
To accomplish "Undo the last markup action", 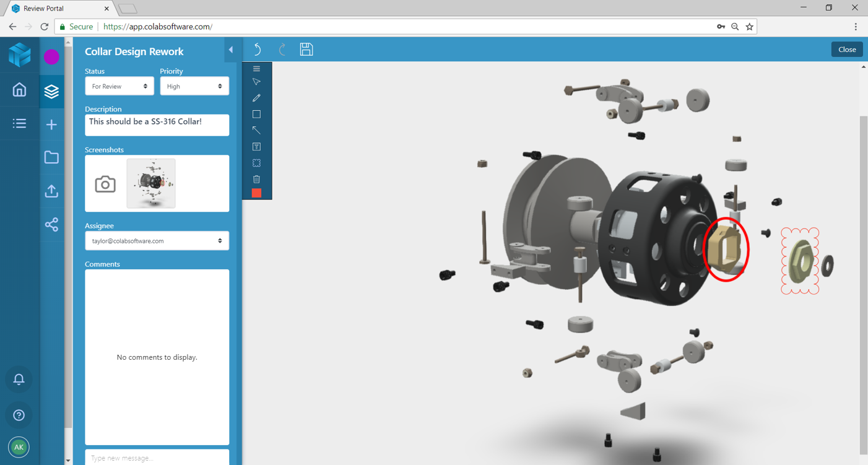I will pos(258,50).
